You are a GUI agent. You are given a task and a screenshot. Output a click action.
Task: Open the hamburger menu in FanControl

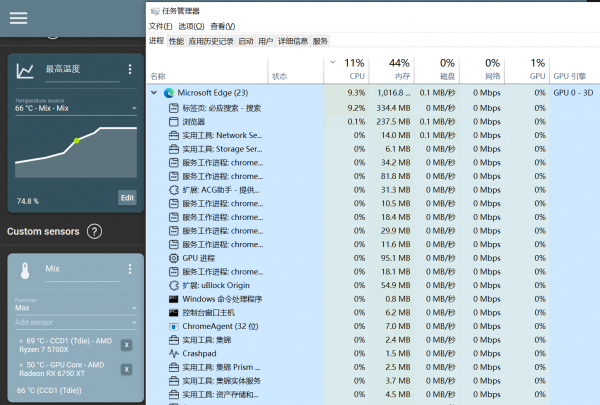pyautogui.click(x=18, y=18)
